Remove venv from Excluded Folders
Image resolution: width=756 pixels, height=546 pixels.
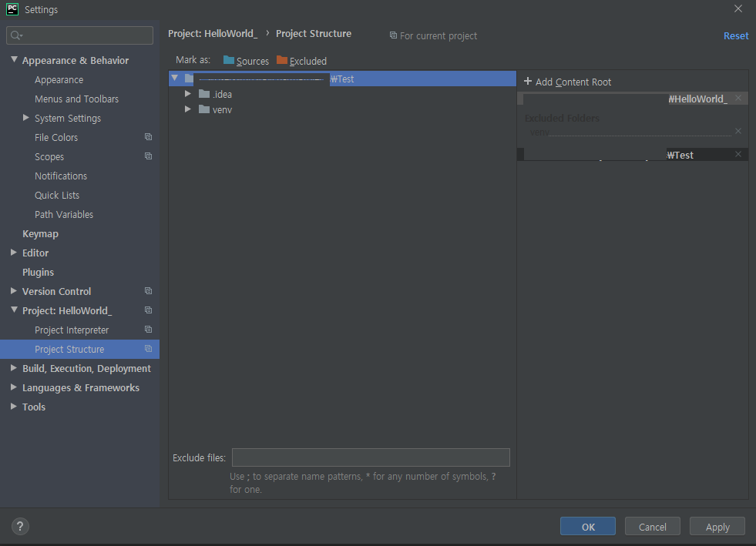pos(738,131)
